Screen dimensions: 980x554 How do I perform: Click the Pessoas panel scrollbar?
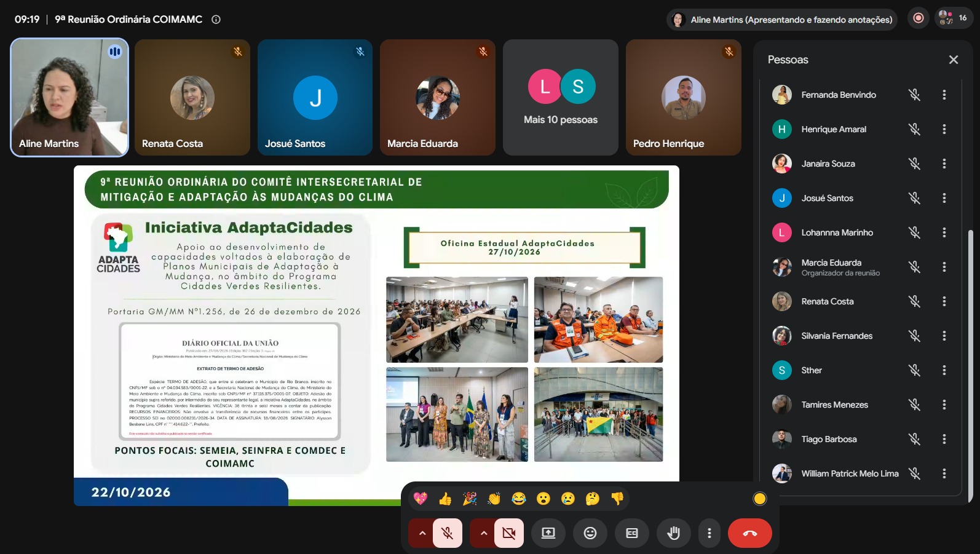point(971,366)
